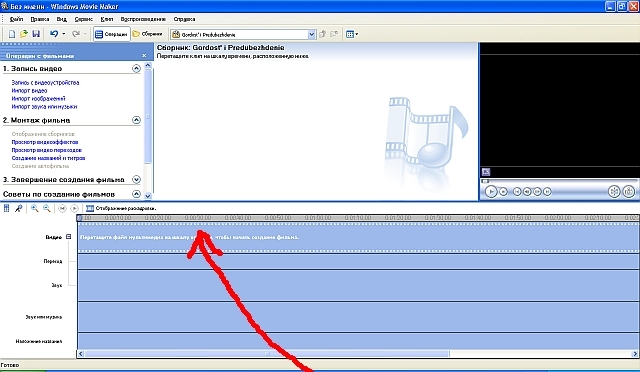Image resolution: width=640 pixels, height=372 pixels.
Task: Save the project with the floppy disk icon
Action: point(36,34)
